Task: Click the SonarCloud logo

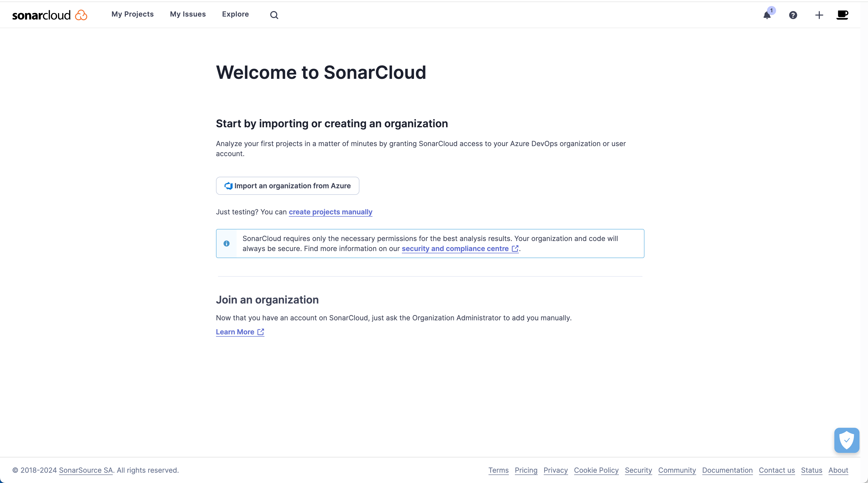Action: click(49, 15)
